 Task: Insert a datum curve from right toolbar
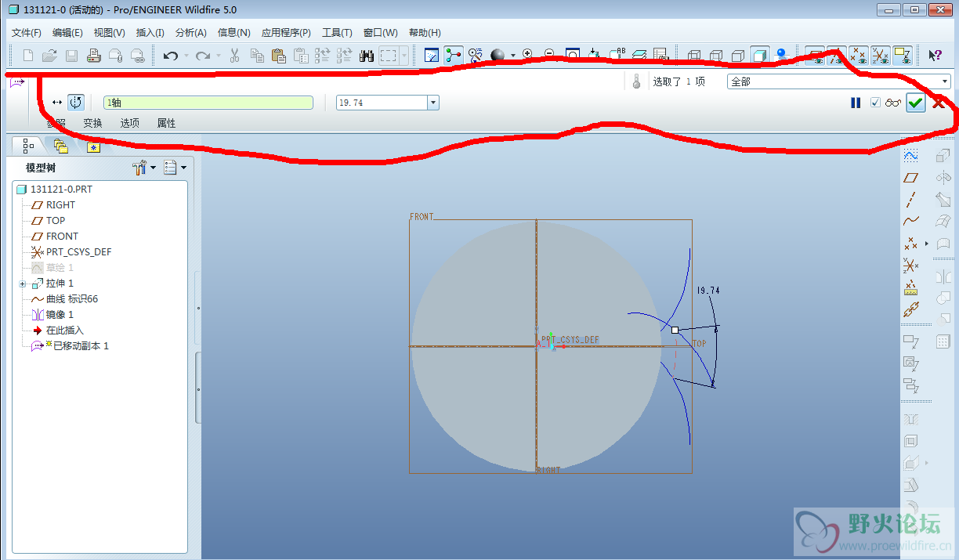click(910, 222)
